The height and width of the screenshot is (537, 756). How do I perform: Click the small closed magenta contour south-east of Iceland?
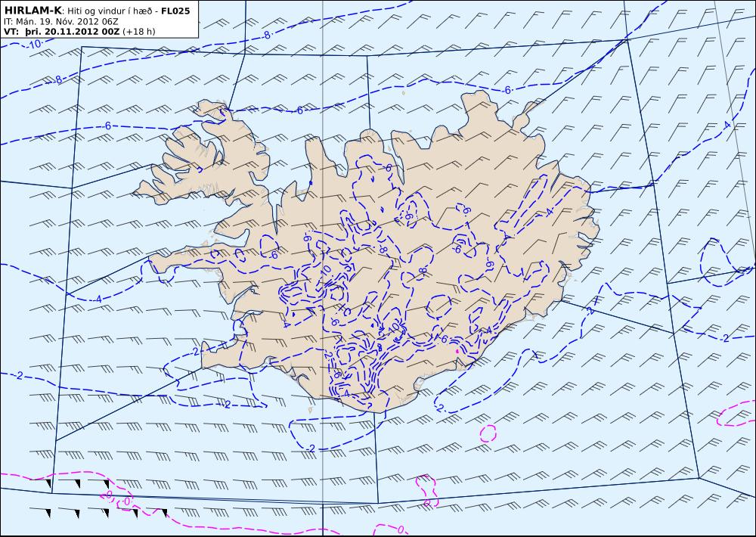click(488, 433)
